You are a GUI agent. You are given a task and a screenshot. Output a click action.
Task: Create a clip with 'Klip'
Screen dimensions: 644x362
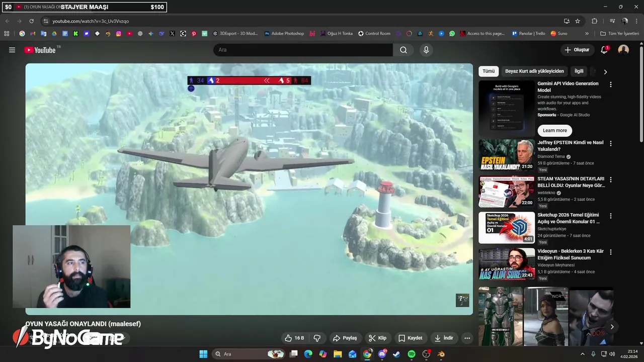tap(377, 338)
